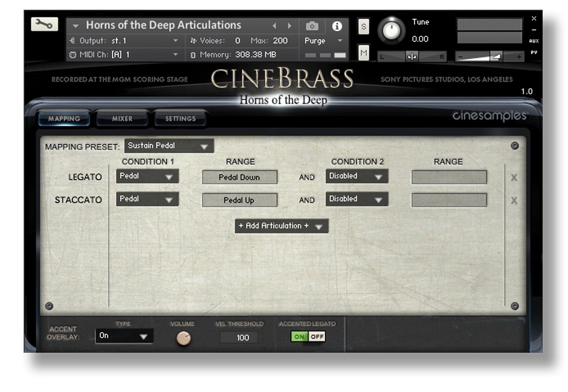Switch to the Mixer tab

122,118
